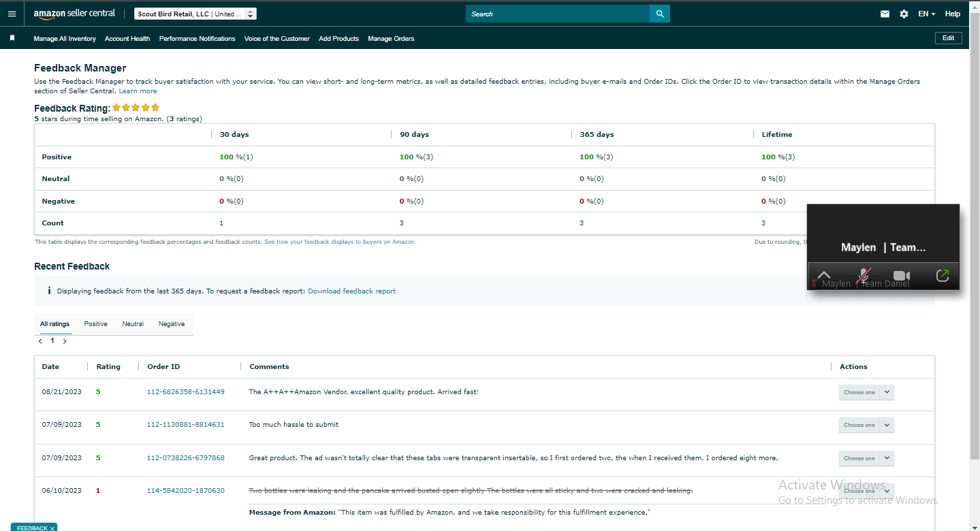Click the Feedback Manager page title
This screenshot has width=980, height=531.
(x=80, y=68)
